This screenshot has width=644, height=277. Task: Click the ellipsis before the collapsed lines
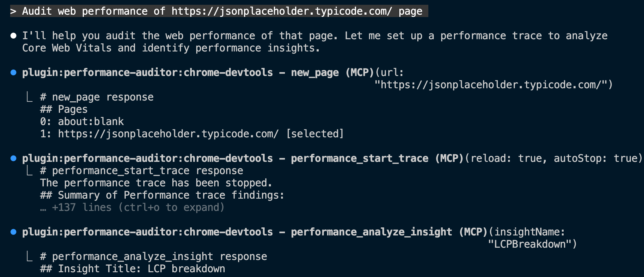(43, 207)
